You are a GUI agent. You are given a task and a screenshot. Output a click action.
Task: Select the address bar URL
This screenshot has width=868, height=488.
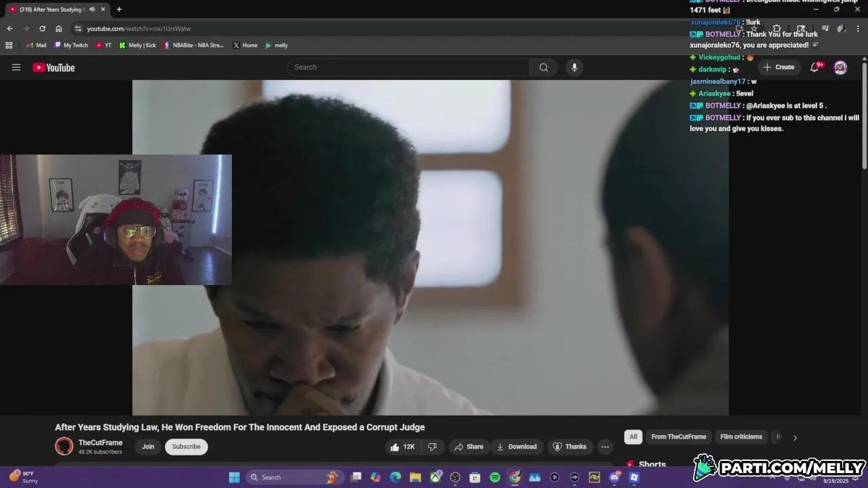click(138, 28)
